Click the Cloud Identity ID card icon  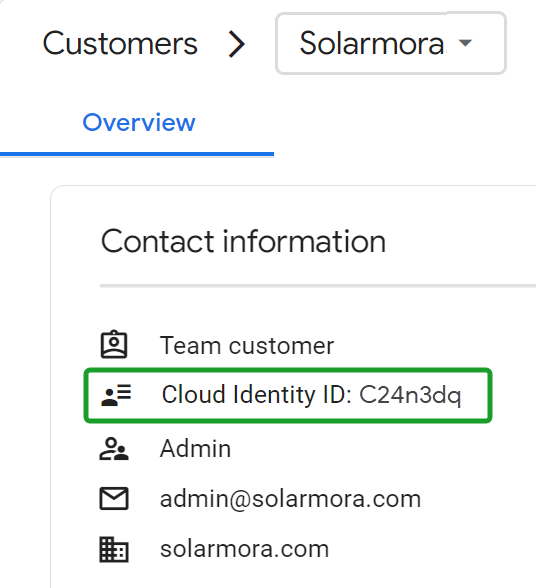[116, 395]
